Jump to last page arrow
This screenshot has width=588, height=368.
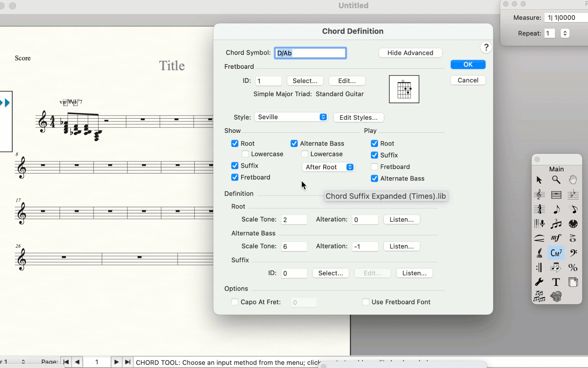click(x=128, y=362)
